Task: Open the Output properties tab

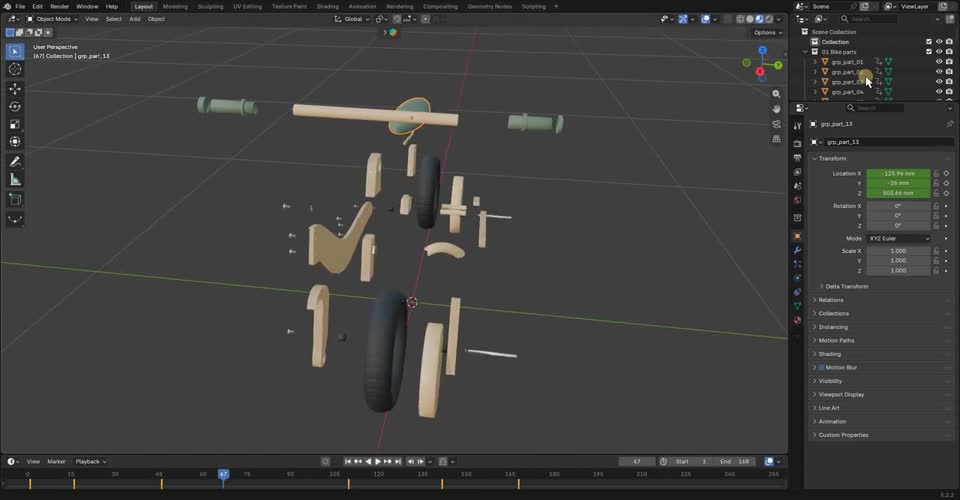Action: coord(797,158)
